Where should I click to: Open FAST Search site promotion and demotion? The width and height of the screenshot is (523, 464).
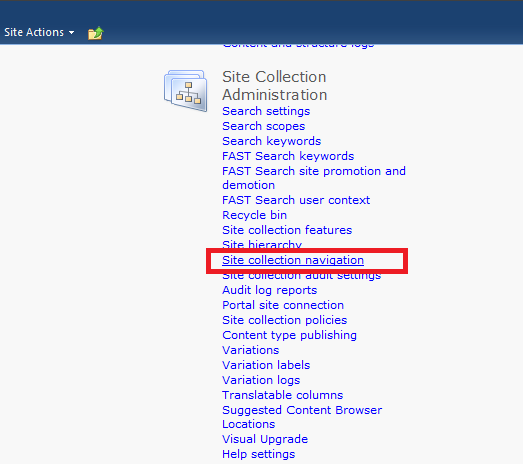click(x=314, y=178)
